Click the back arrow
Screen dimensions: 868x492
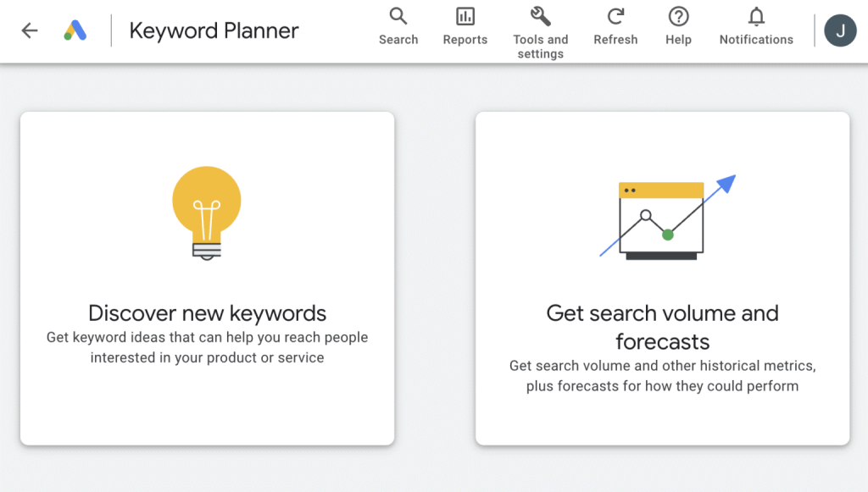coord(29,30)
